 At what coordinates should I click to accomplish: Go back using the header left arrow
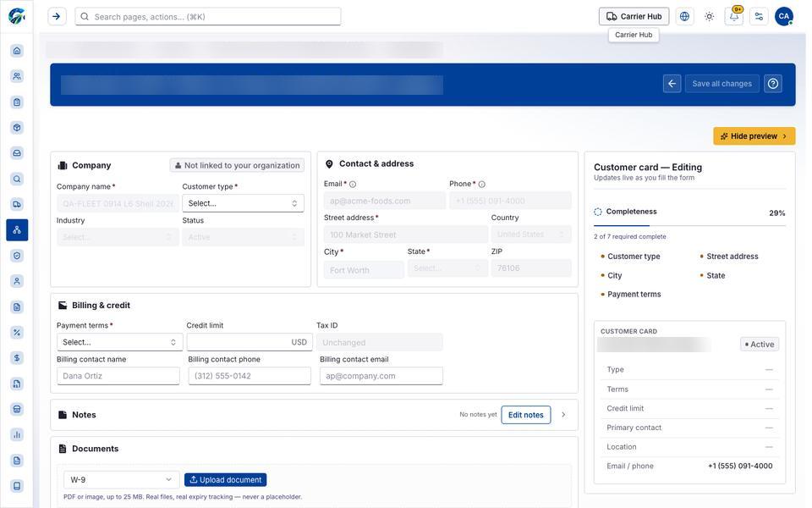672,84
